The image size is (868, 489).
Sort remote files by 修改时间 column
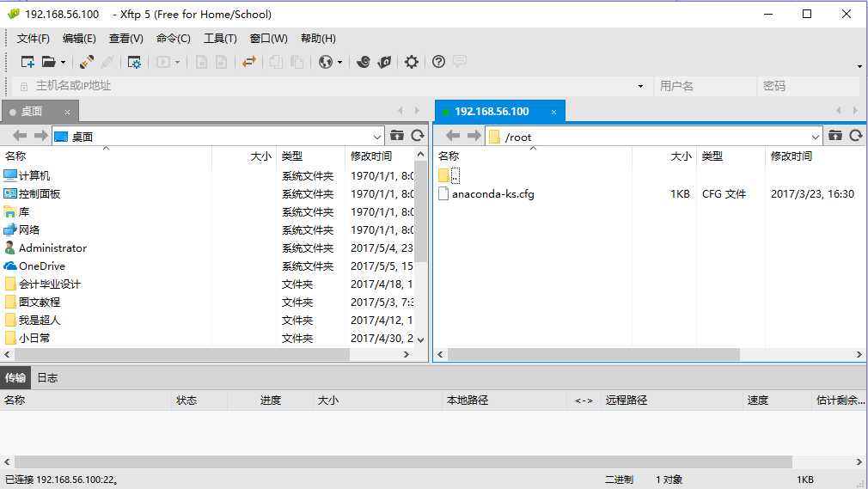(815, 156)
